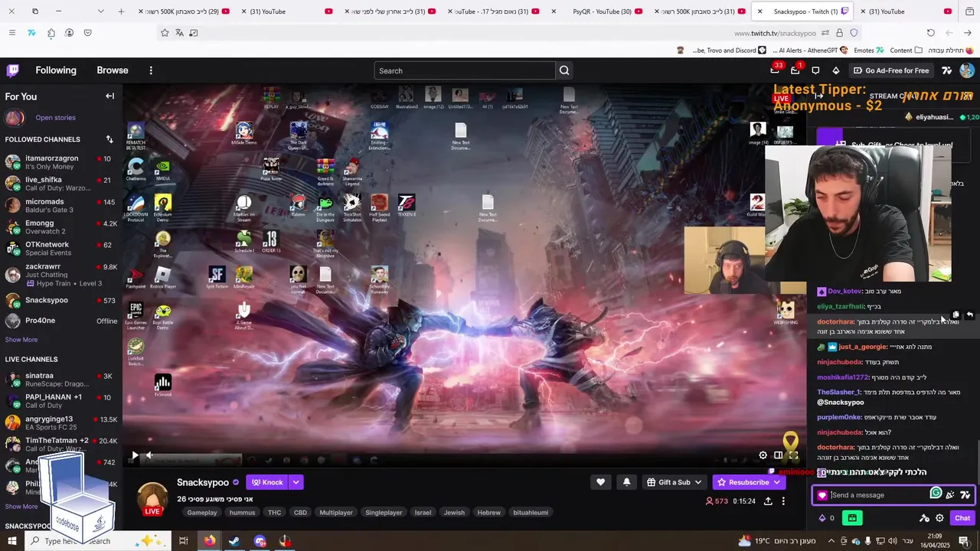Open green channel points rewards button
This screenshot has width=980, height=551.
[x=852, y=518]
